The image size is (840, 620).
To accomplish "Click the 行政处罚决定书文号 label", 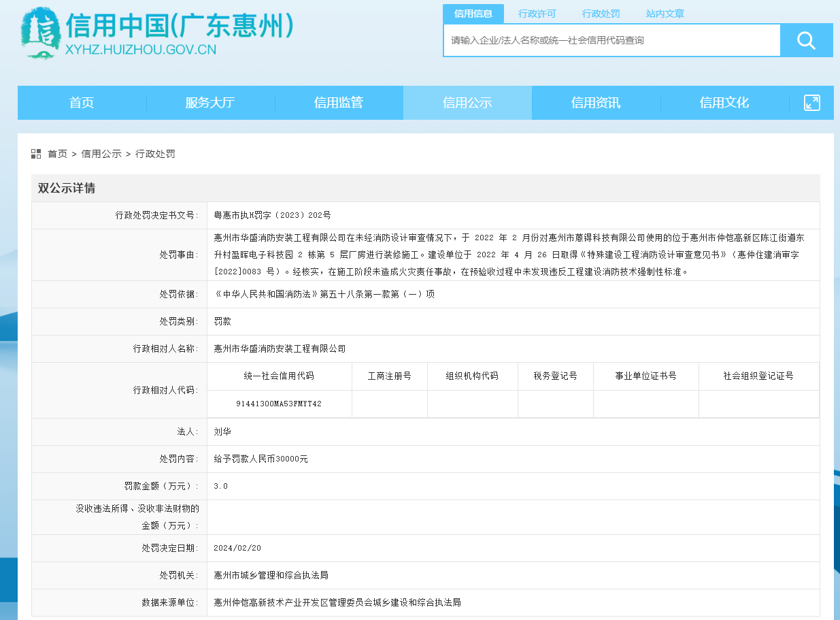I will click(157, 215).
